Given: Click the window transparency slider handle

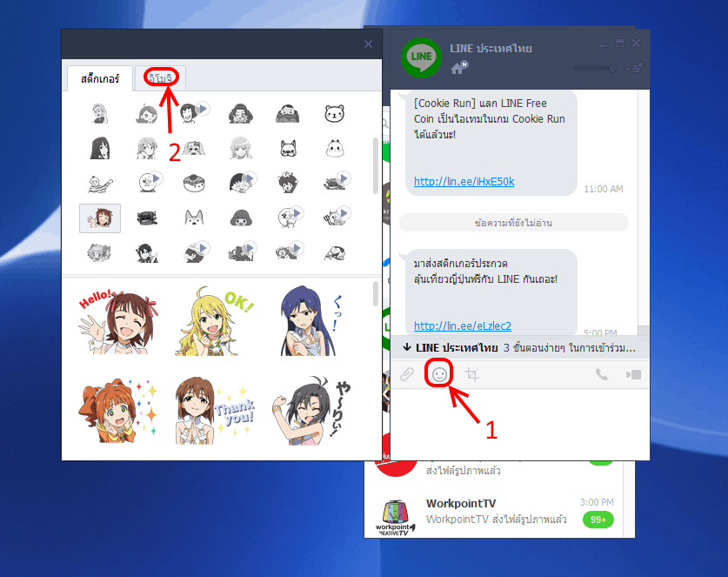Looking at the screenshot, I should tap(612, 68).
